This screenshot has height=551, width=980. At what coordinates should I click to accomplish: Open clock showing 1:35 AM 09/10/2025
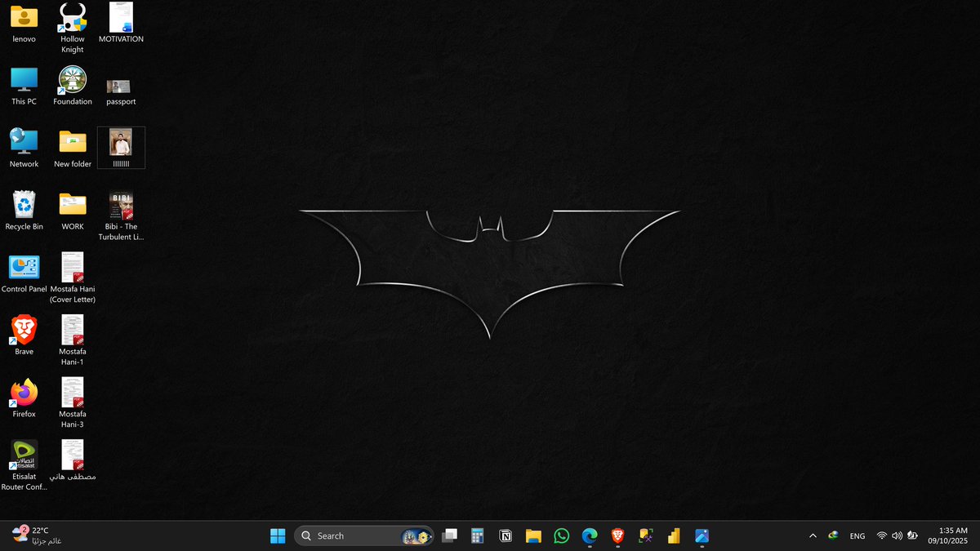pos(947,535)
